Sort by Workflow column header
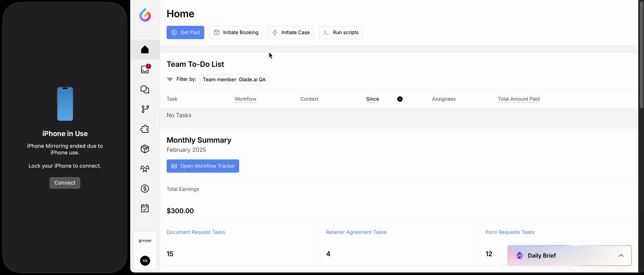 [245, 99]
